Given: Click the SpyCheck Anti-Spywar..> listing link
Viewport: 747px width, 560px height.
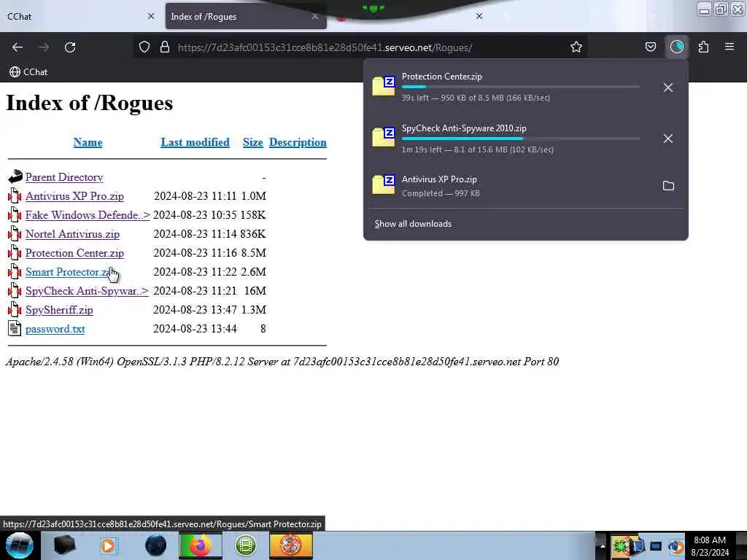Looking at the screenshot, I should click(x=88, y=291).
